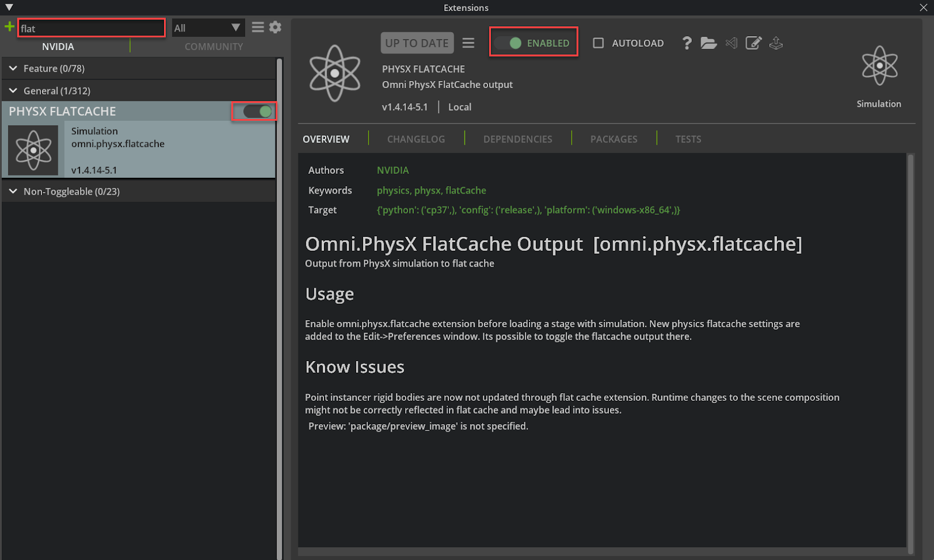Check the AUTOLOAD checkbox
Screen dimensions: 934x560
(598, 43)
